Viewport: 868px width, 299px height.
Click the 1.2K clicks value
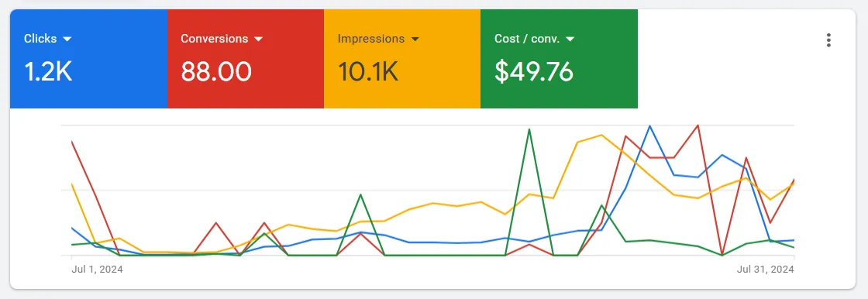pyautogui.click(x=48, y=72)
